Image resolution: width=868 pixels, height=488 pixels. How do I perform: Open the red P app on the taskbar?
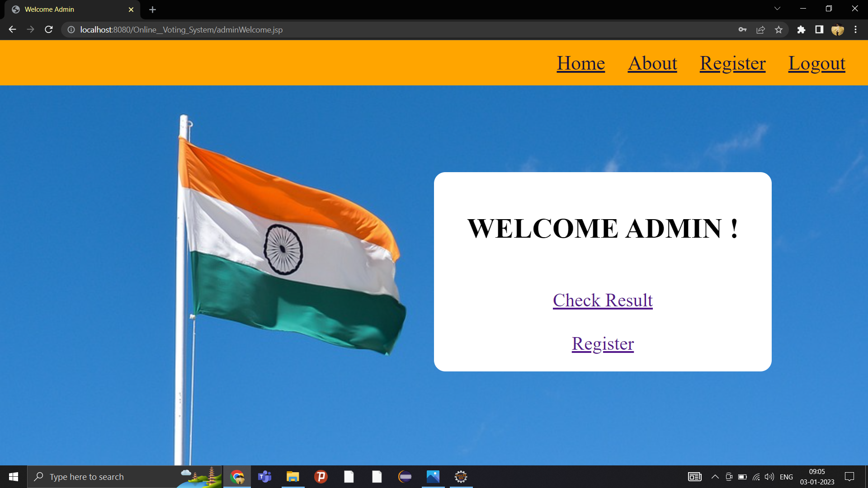[321, 477]
